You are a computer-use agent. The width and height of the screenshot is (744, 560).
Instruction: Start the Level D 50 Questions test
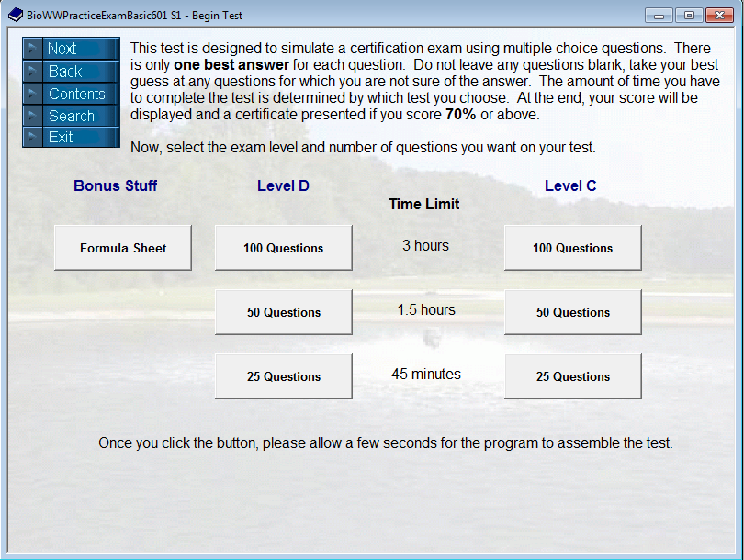point(282,311)
